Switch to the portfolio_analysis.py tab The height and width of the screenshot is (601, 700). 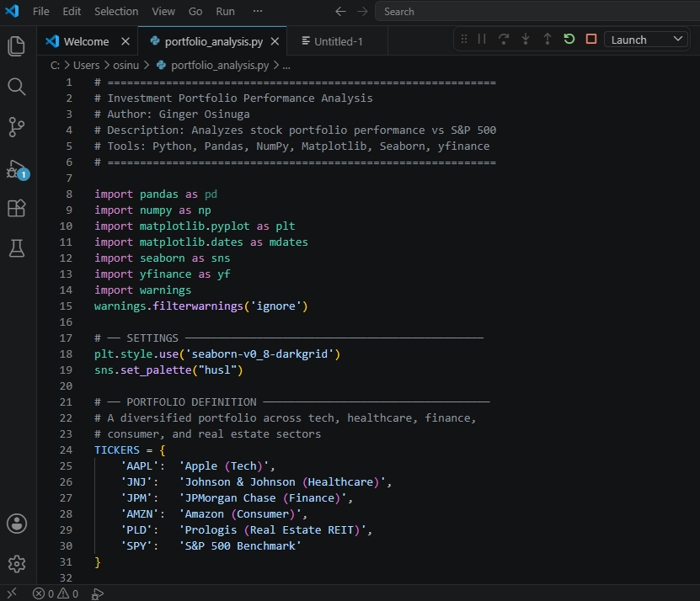click(214, 41)
